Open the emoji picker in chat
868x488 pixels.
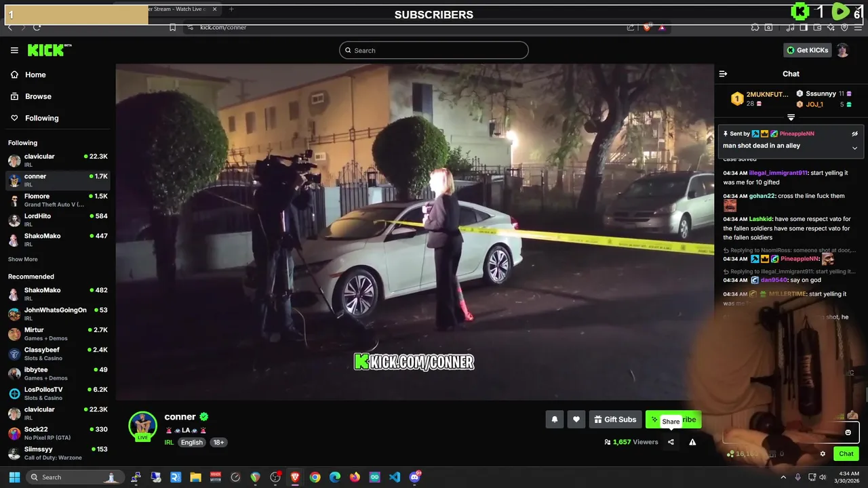click(x=848, y=432)
